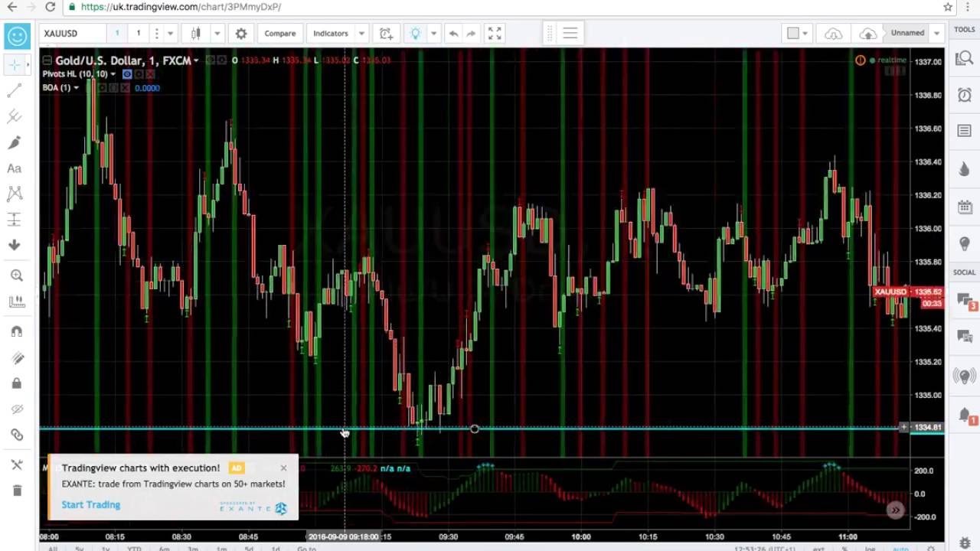The width and height of the screenshot is (980, 551).
Task: Open the TOOLS tab in right sidebar
Action: tap(965, 29)
